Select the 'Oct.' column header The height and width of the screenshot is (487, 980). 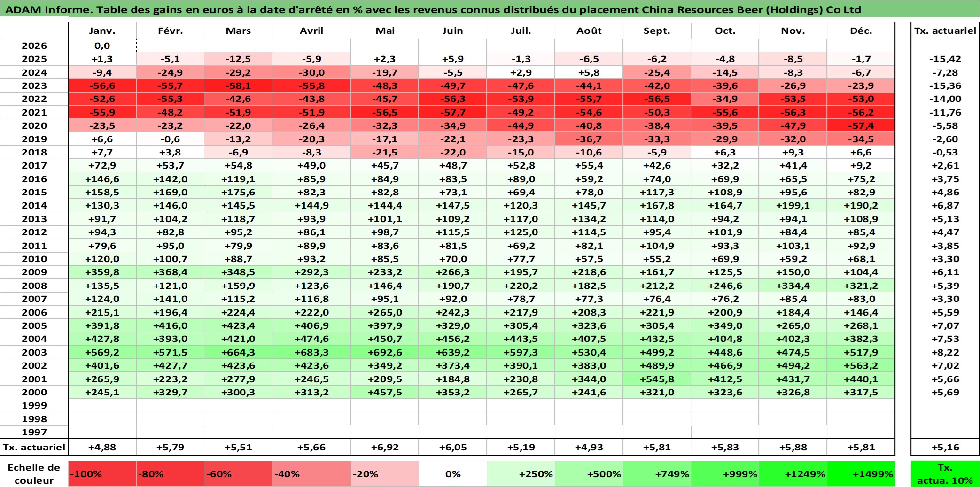725,31
